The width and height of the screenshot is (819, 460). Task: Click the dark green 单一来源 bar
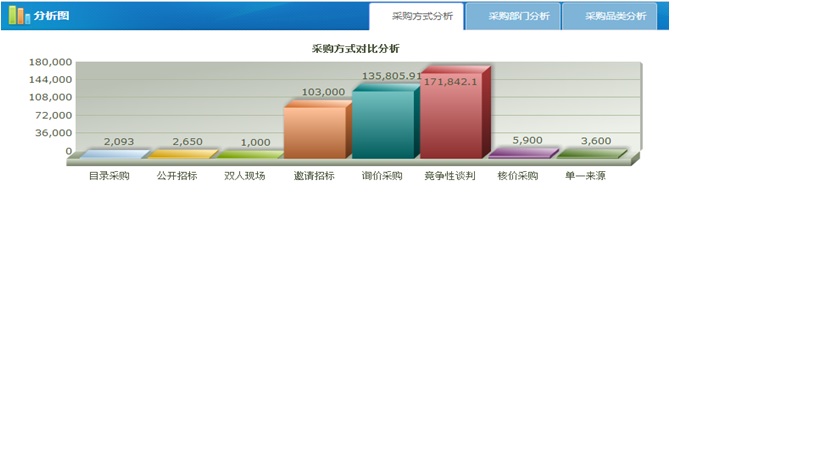coord(589,154)
